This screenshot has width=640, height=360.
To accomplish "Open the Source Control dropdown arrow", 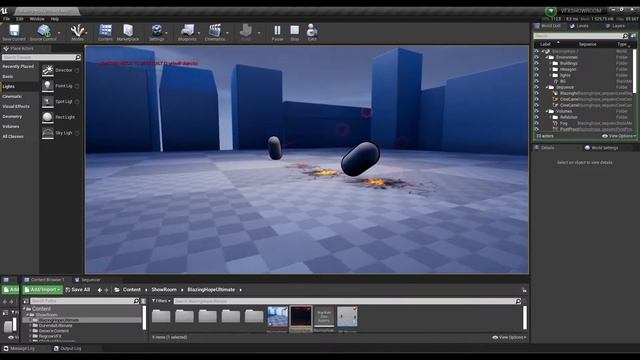I will point(59,33).
